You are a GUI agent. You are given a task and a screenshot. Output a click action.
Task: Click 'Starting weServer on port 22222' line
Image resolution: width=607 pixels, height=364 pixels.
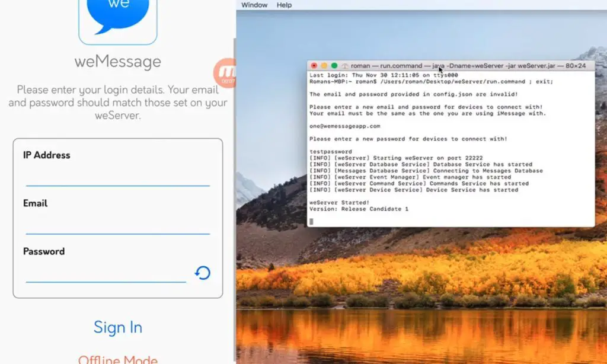click(396, 158)
